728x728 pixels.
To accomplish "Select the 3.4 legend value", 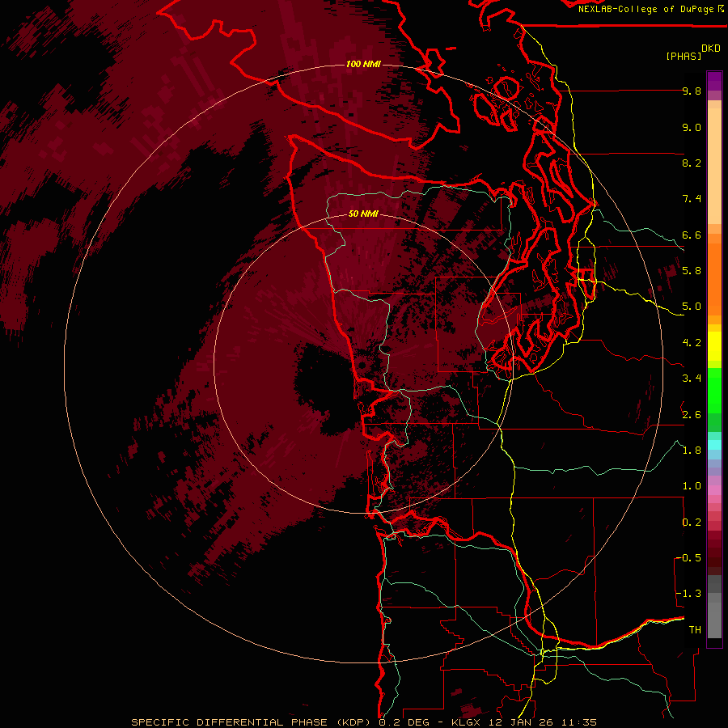I will (692, 379).
